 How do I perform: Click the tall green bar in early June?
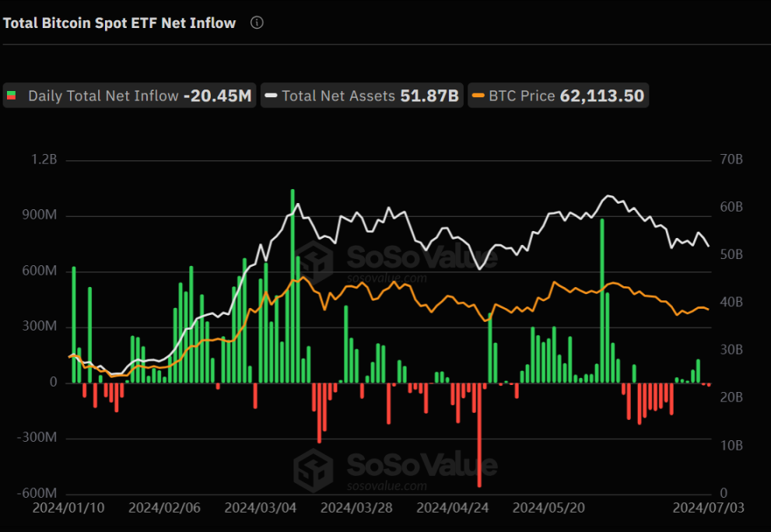(602, 301)
